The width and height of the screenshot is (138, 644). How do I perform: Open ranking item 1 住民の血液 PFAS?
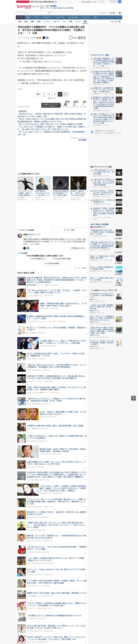pos(104,62)
